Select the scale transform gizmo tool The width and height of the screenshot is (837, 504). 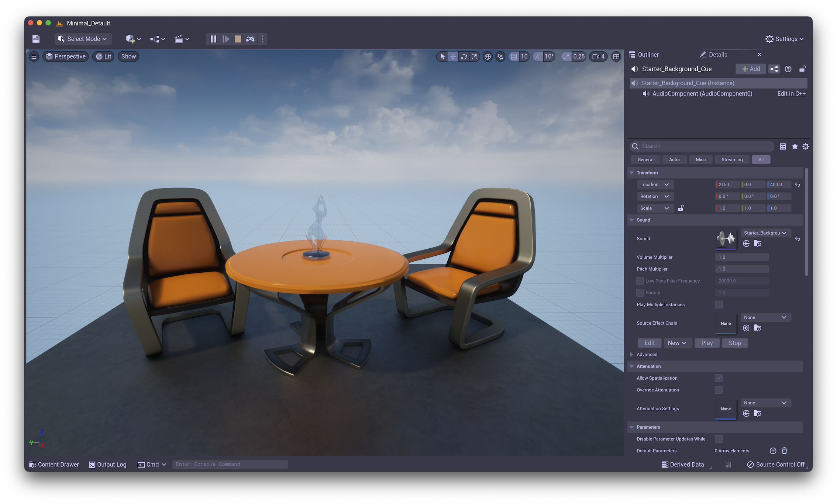click(x=474, y=56)
